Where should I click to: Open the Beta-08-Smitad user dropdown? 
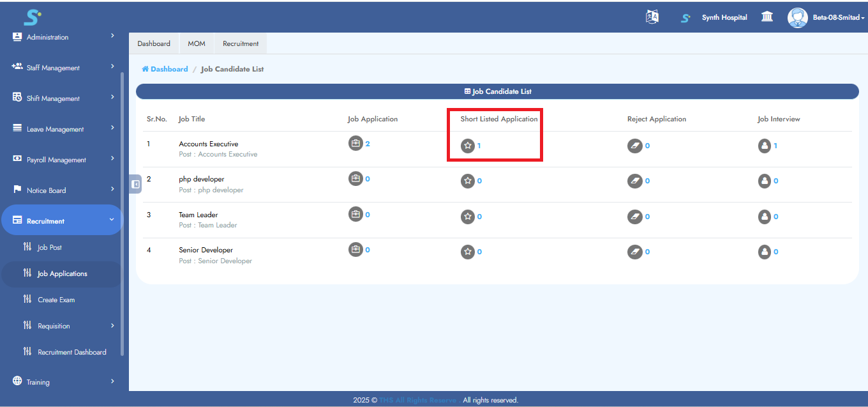click(x=827, y=17)
